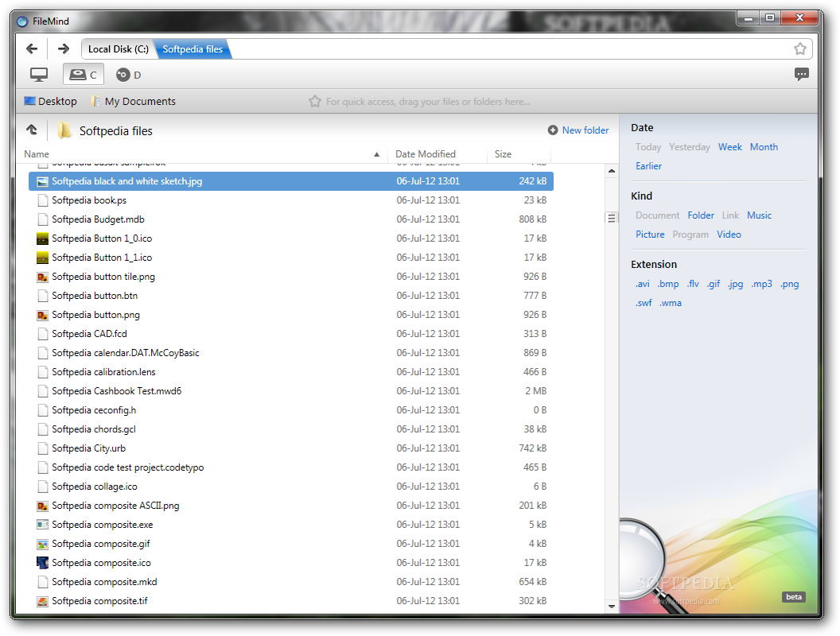Filter by extension .gif

coord(713,284)
